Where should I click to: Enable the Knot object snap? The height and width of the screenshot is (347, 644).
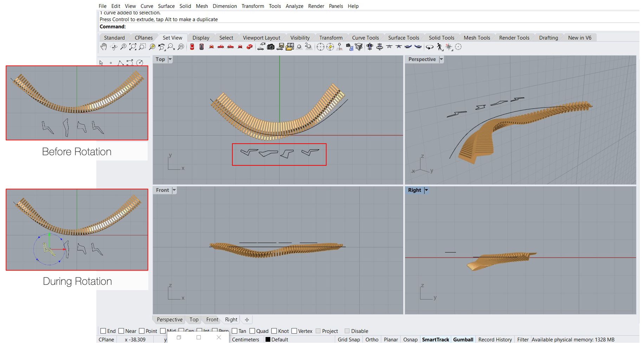[x=274, y=331]
